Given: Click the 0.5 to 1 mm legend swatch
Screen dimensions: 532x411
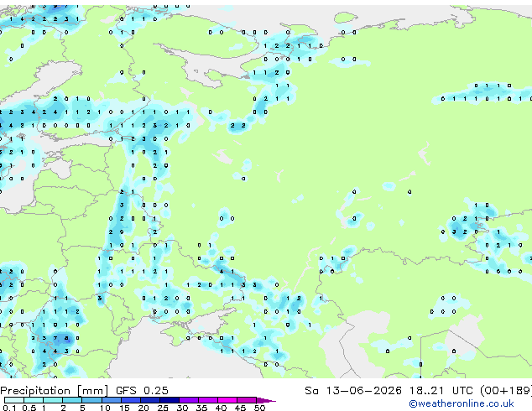Looking at the screenshot, I should 34,400.
